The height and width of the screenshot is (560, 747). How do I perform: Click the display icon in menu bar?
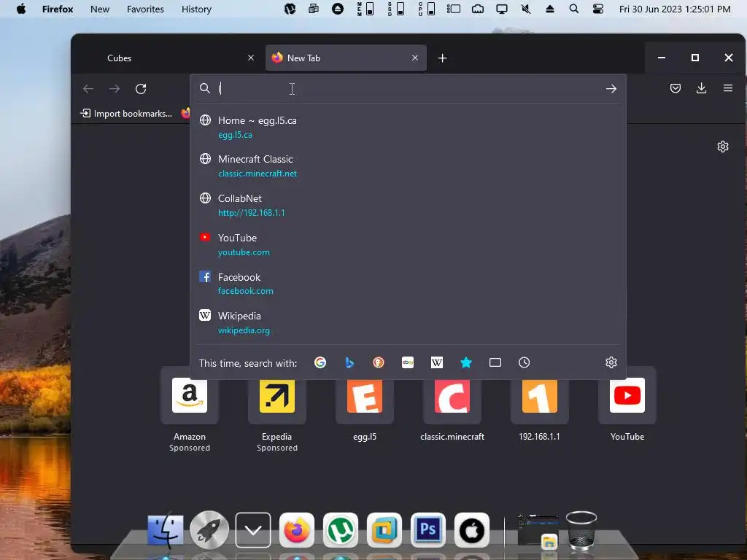click(x=502, y=9)
